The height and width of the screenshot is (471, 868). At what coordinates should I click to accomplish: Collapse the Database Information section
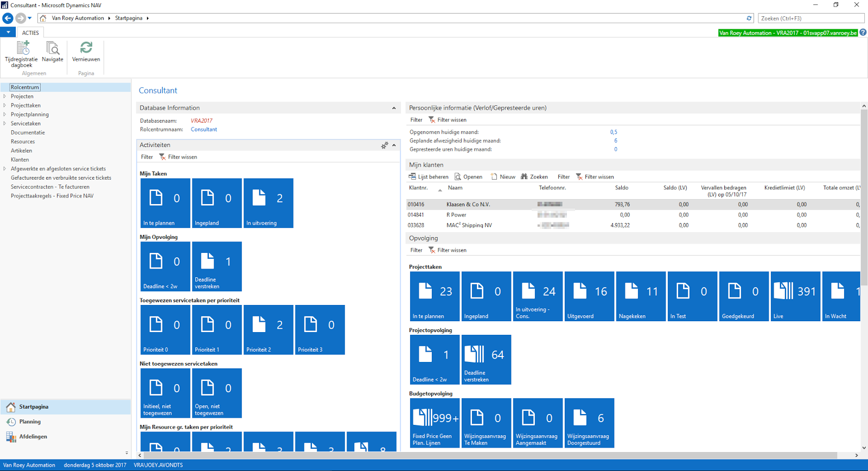click(394, 108)
